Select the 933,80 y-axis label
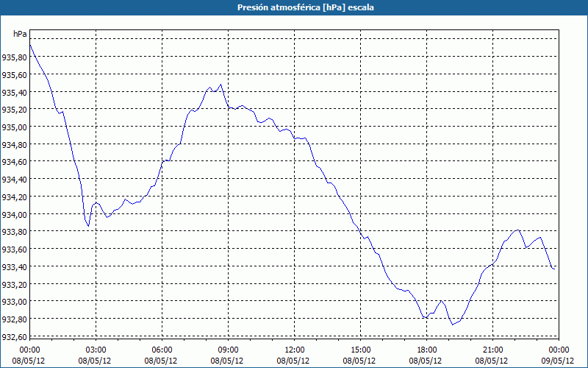The width and height of the screenshot is (588, 368). click(14, 232)
